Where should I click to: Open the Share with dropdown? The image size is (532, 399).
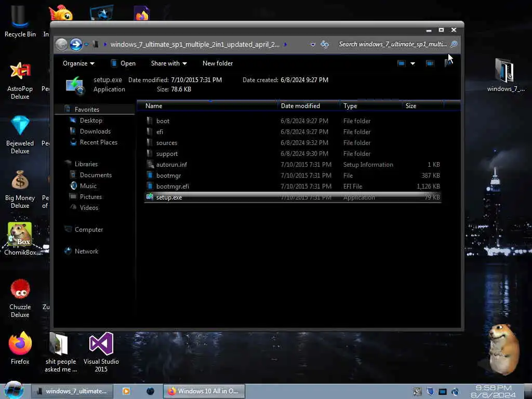(169, 63)
